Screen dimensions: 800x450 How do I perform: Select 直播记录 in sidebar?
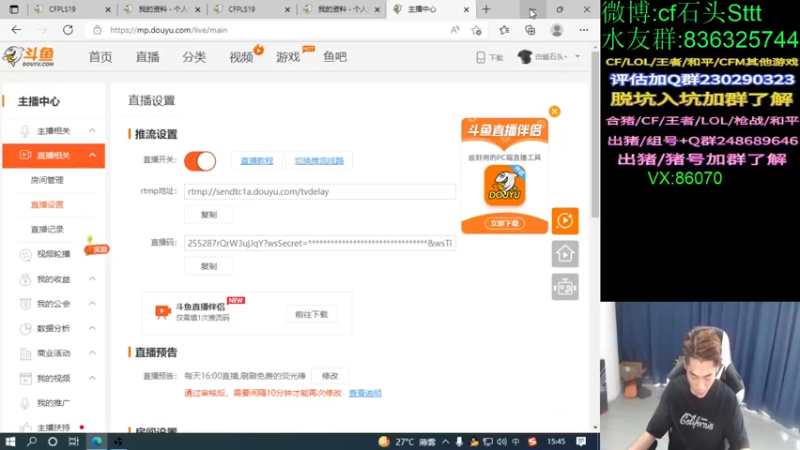click(47, 230)
